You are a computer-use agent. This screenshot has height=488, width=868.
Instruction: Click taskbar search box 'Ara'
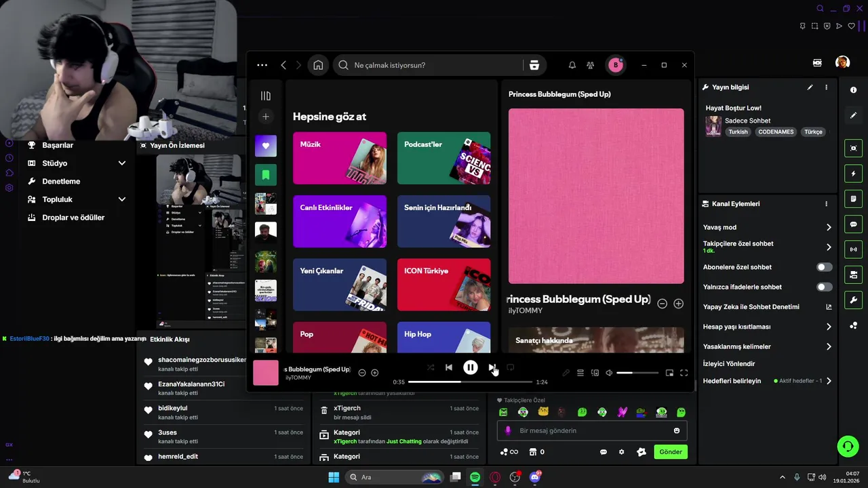(395, 477)
